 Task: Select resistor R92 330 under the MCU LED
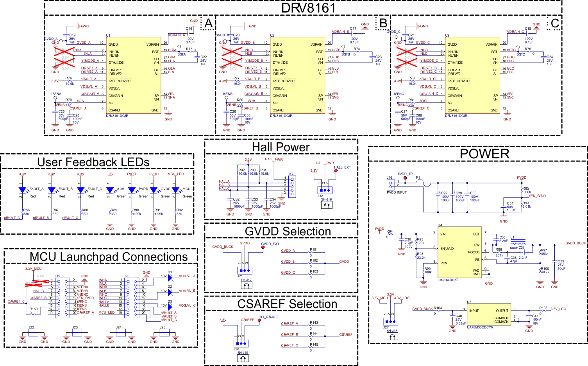pyautogui.click(x=175, y=212)
